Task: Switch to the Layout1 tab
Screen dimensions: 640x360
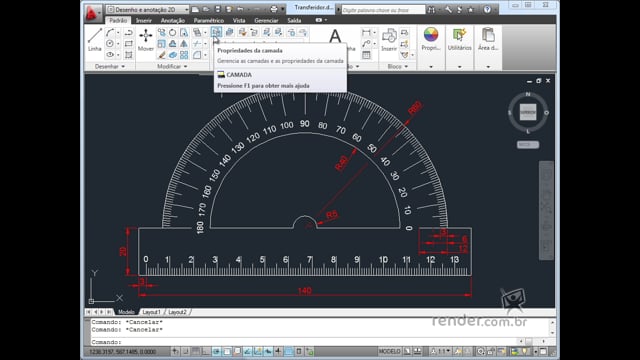Action: click(x=151, y=312)
